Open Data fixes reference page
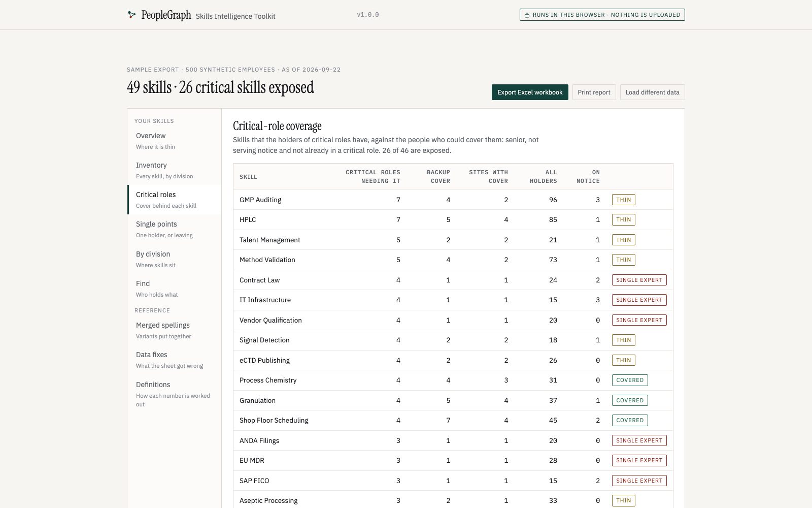 pos(174,360)
